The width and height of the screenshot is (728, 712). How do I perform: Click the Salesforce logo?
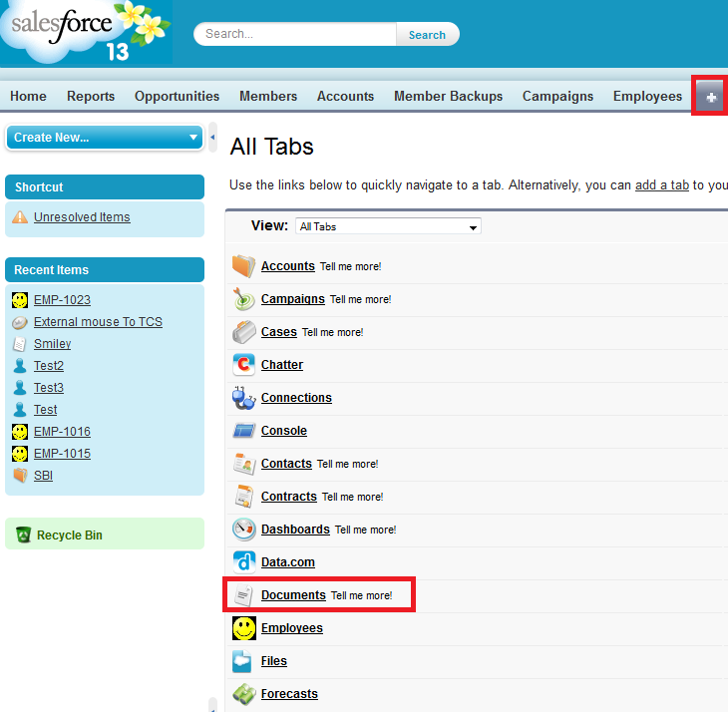pyautogui.click(x=87, y=32)
